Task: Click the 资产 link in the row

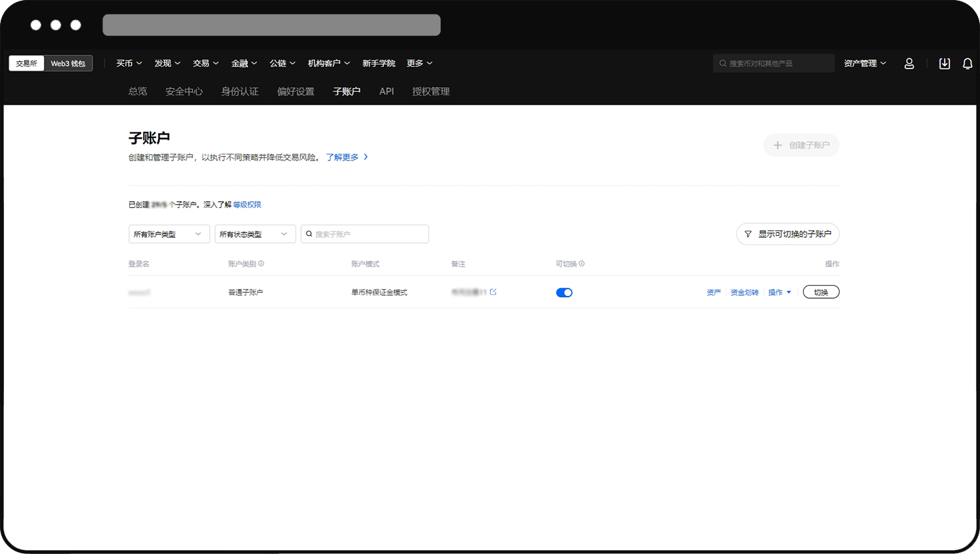Action: (714, 292)
